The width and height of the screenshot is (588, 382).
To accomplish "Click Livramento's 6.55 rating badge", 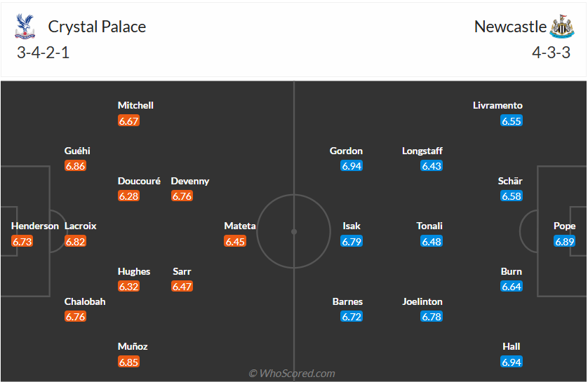I will pos(512,121).
